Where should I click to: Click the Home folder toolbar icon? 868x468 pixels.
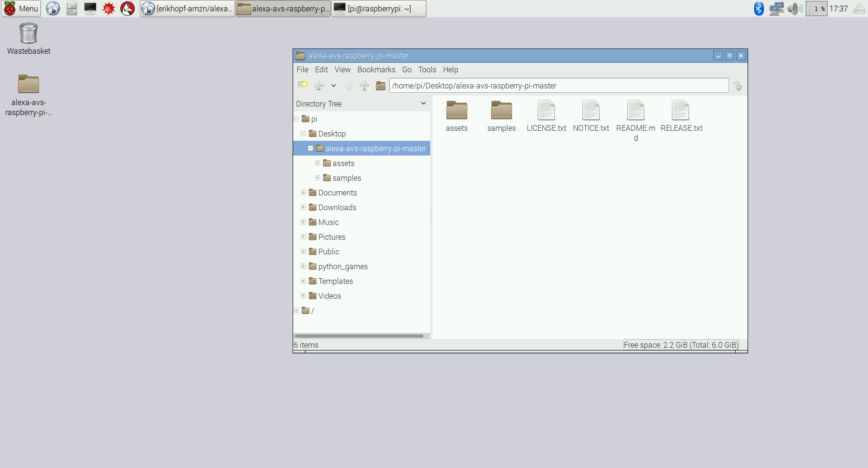[x=381, y=86]
